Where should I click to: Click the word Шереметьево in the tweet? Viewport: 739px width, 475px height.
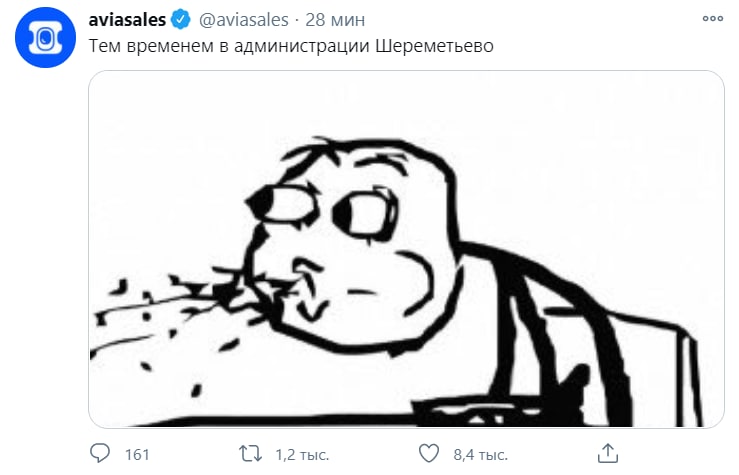(435, 46)
